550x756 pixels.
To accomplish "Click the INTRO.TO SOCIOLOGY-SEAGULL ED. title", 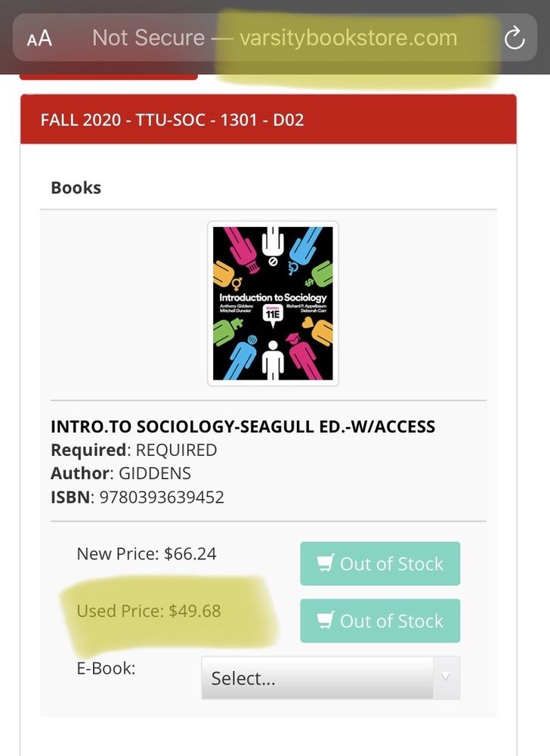I will [243, 426].
